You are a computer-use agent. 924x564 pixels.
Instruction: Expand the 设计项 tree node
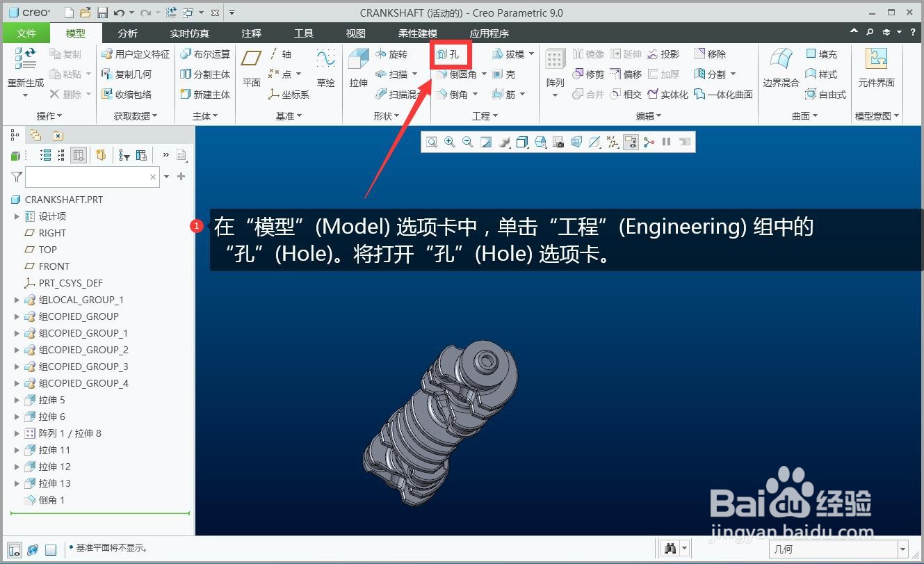(17, 216)
